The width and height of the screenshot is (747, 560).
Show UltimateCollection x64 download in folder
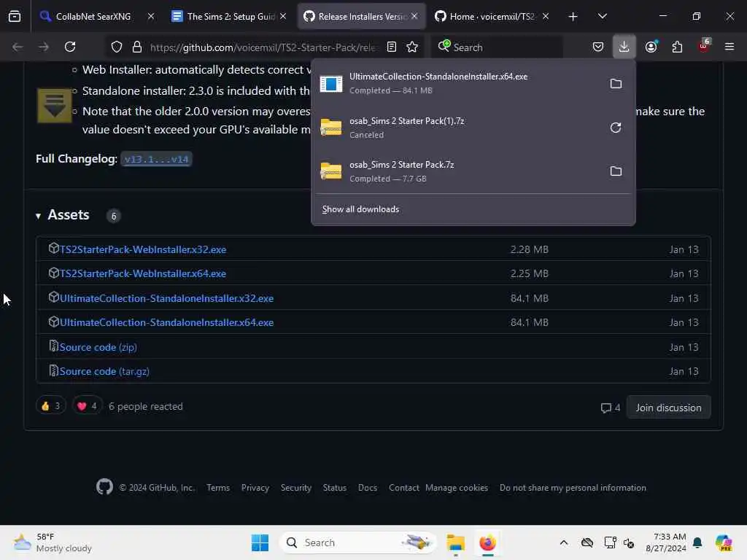[x=616, y=84]
